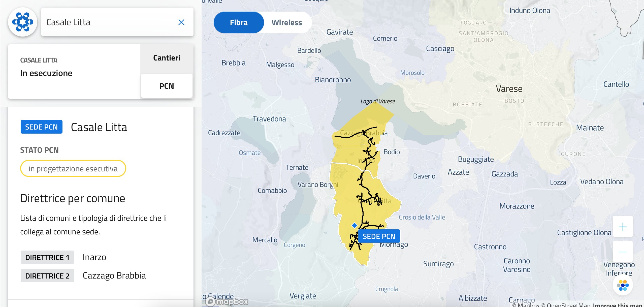Switch the map to Wireless
Viewport: 644px width, 307px height.
click(x=286, y=23)
